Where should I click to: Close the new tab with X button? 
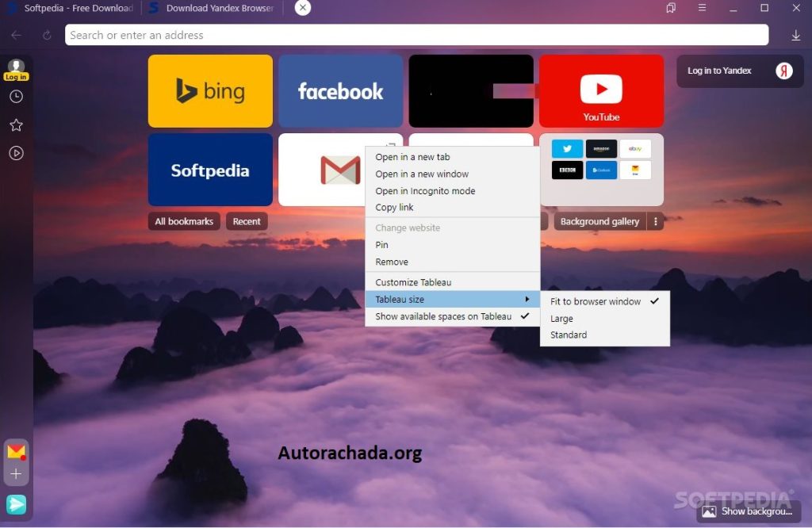point(303,8)
